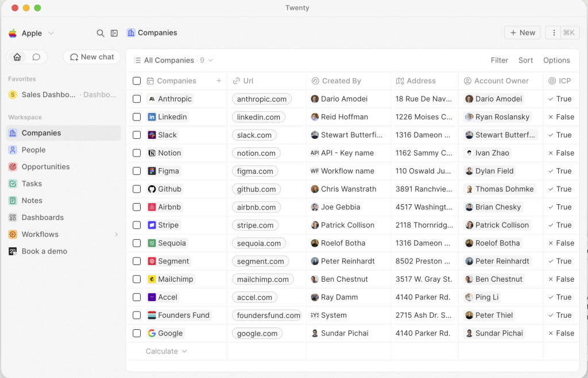Start a New chat
The height and width of the screenshot is (378, 588).
pos(92,57)
